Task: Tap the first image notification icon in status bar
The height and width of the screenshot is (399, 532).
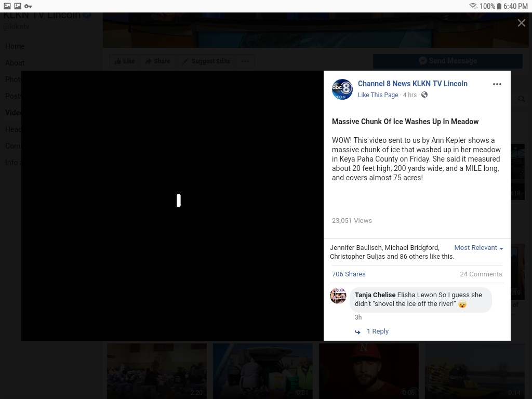Action: point(7,6)
